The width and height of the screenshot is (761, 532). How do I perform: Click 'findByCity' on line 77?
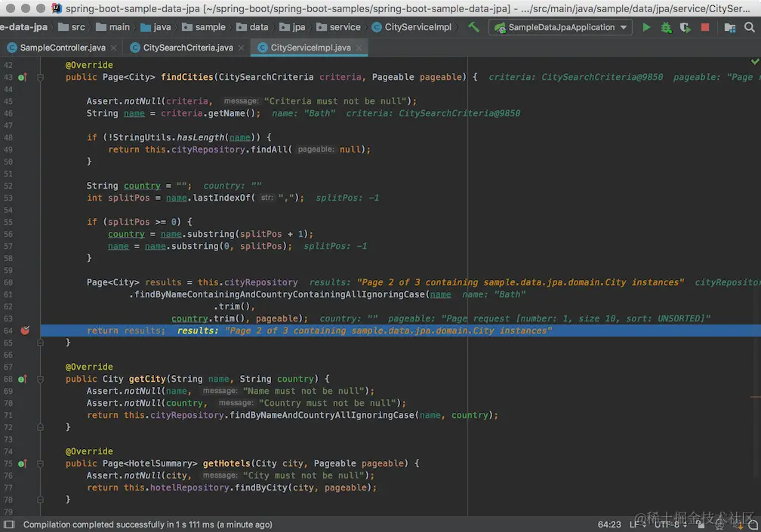tap(261, 487)
